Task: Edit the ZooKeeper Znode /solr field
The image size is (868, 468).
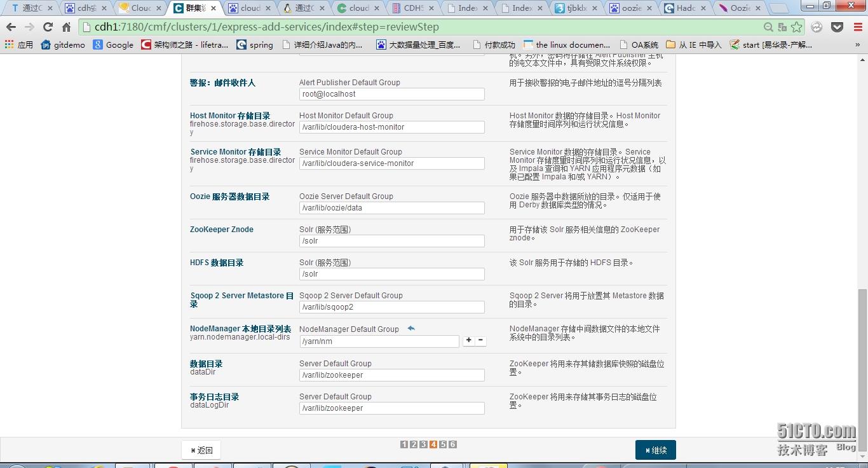Action: click(x=391, y=241)
